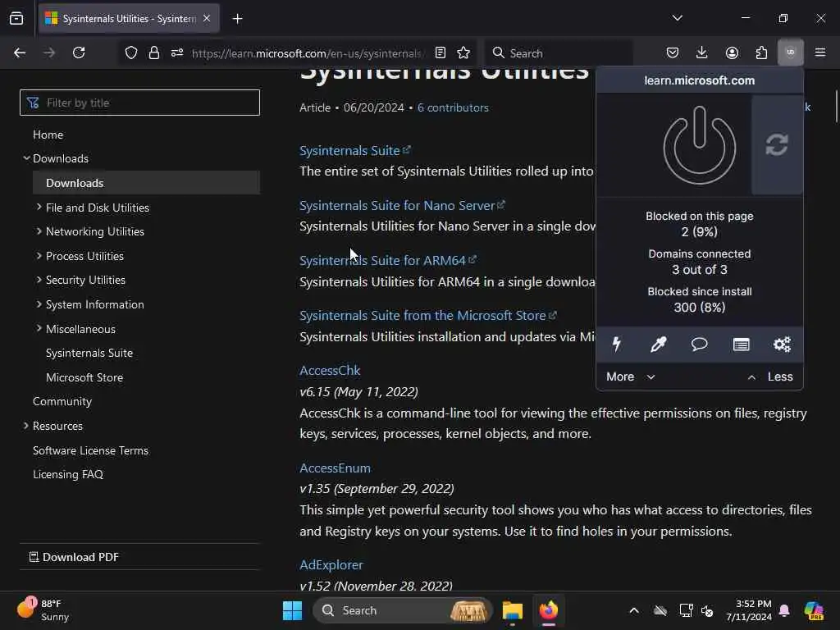Toggle reader view icon in address bar
This screenshot has height=630, width=840.
click(x=441, y=52)
